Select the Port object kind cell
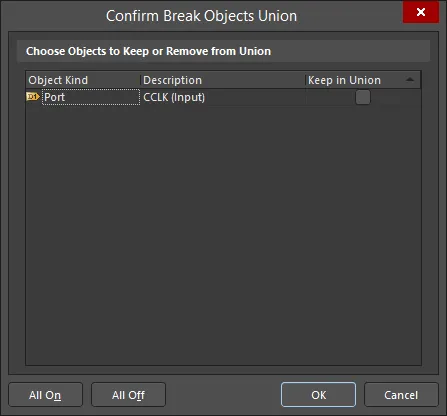Viewport: 447px width, 416px height. 91,97
